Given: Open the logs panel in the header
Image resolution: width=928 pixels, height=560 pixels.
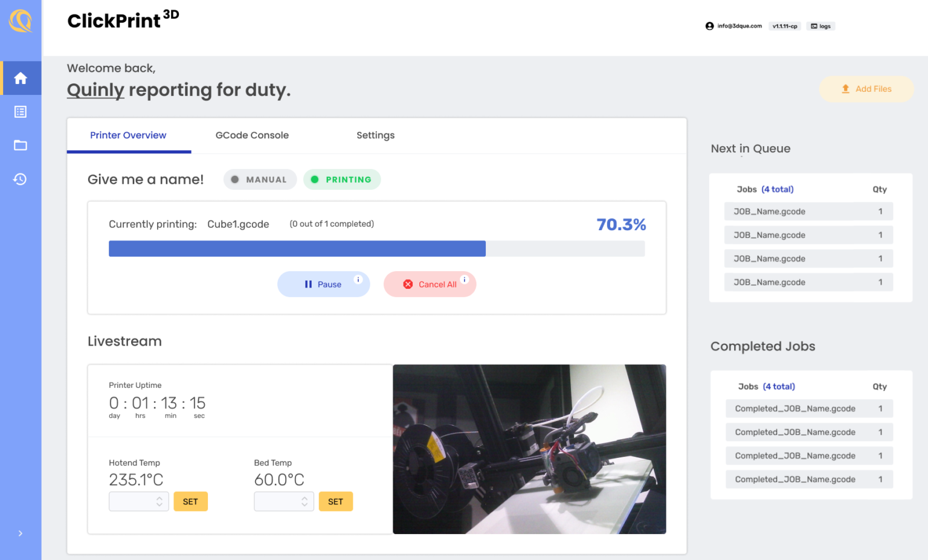Looking at the screenshot, I should tap(820, 26).
